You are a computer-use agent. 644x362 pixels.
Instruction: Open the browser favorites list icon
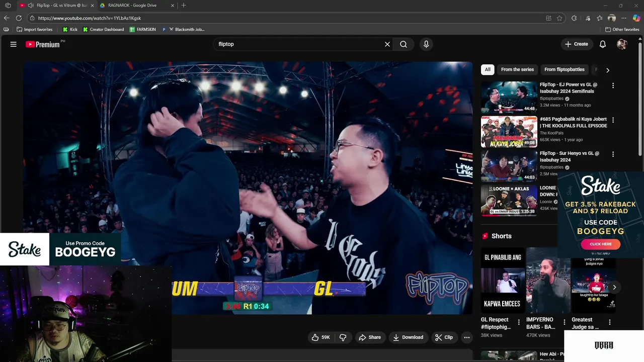[600, 18]
